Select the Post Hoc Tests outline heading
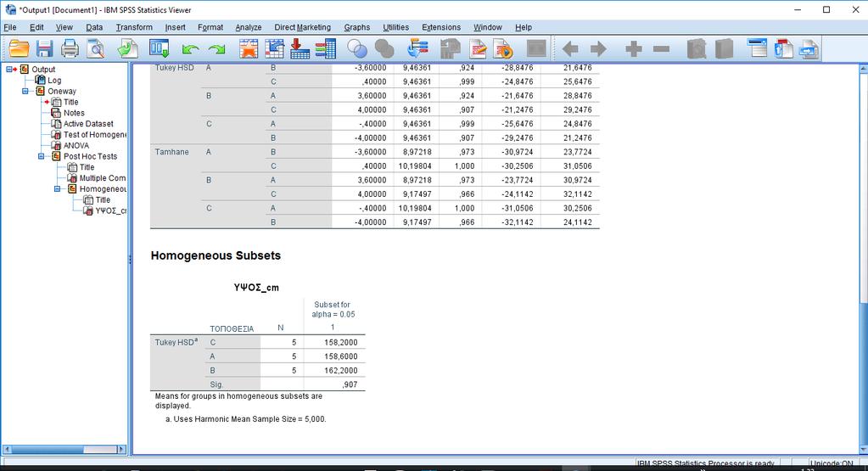This screenshot has width=868, height=471. point(90,157)
